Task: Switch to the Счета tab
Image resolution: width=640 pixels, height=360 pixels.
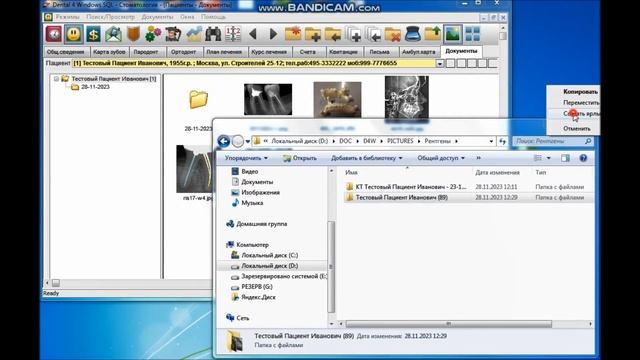Action: click(x=307, y=52)
